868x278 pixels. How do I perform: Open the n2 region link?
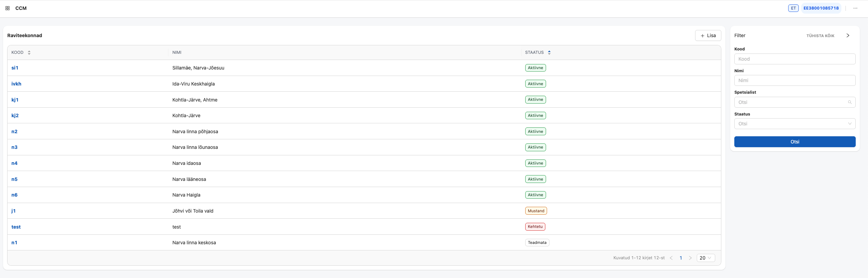pos(14,132)
